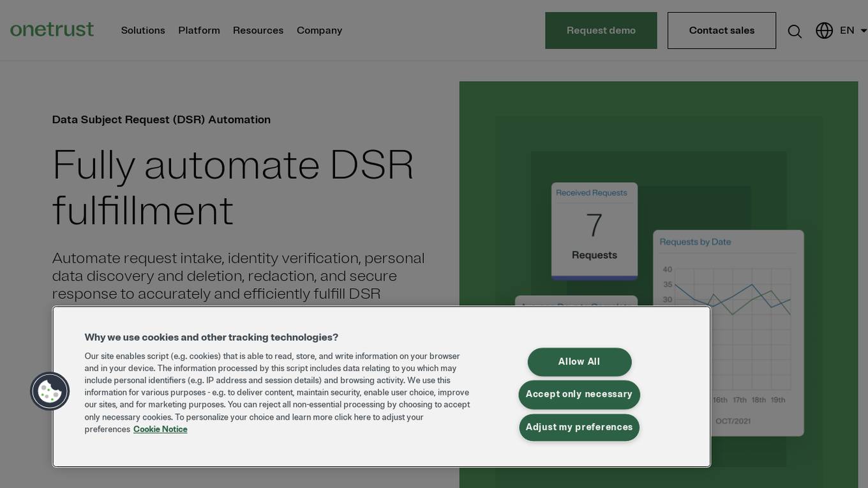Open the Company menu
Screen dimensions: 868x488
(x=319, y=31)
